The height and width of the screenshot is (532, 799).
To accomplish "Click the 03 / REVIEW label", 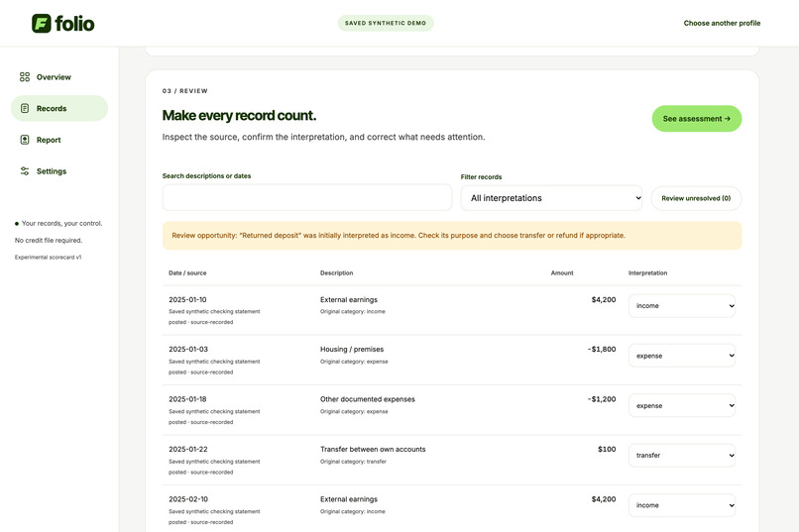I will tap(185, 91).
